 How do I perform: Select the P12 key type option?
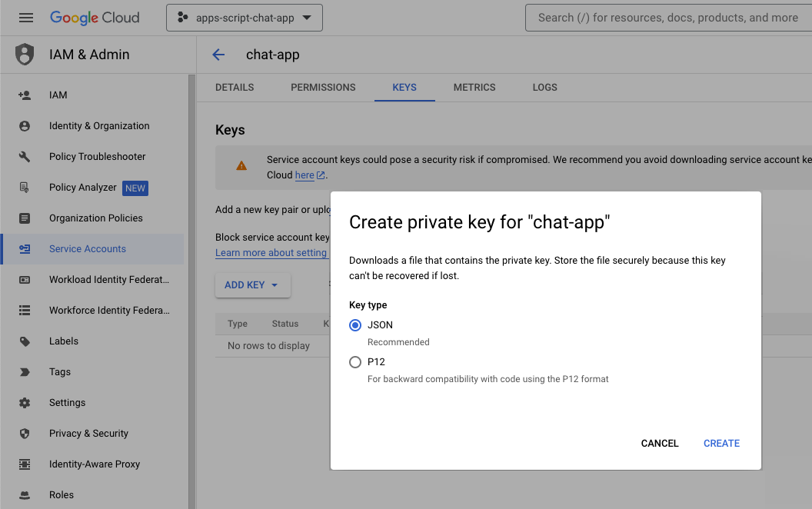(355, 362)
